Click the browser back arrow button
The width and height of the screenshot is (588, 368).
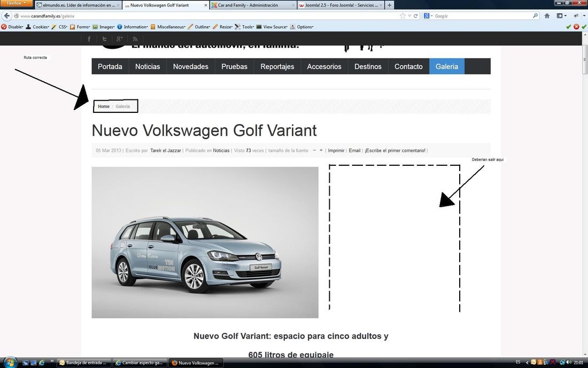7,16
